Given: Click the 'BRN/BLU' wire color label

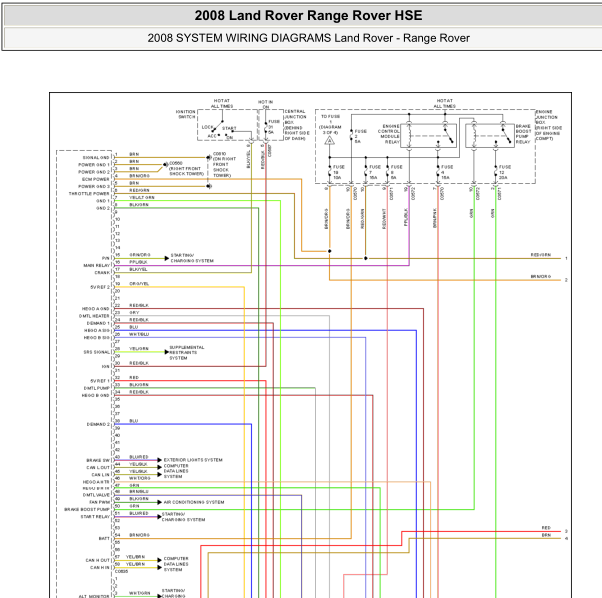Looking at the screenshot, I should point(139,492).
